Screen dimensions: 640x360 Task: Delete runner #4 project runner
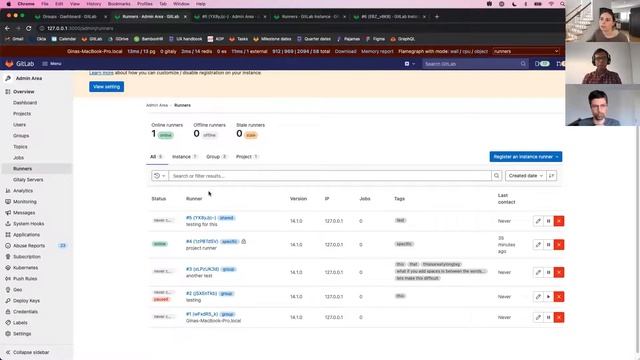559,244
